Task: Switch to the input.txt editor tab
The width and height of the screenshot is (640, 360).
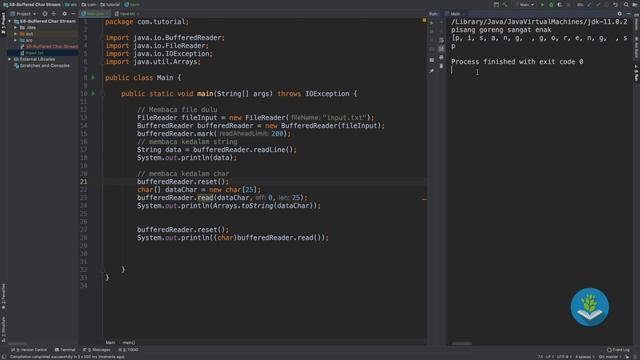Action: 125,13
